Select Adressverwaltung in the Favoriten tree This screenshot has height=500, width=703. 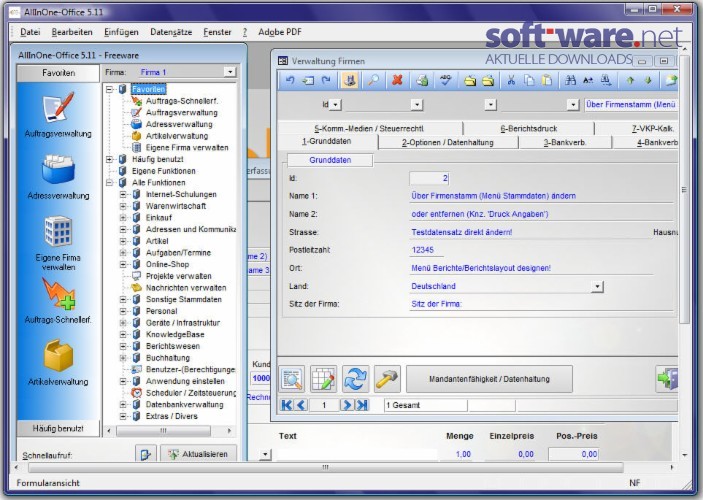(x=179, y=124)
